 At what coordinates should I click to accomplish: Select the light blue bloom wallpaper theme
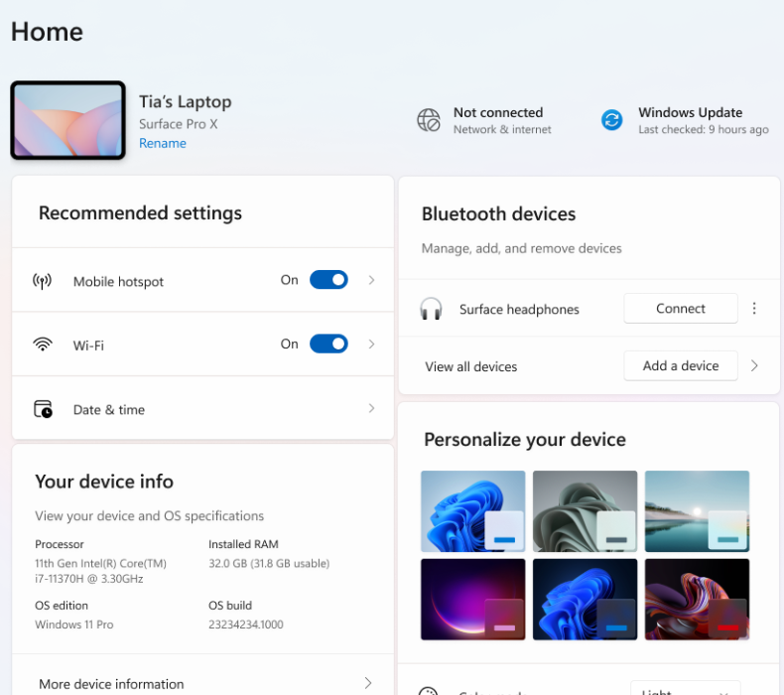tap(473, 511)
